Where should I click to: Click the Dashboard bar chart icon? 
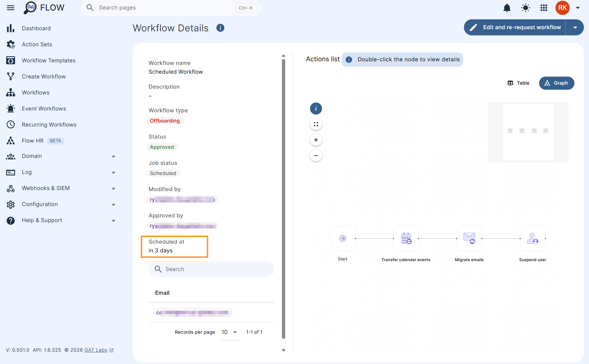(x=11, y=28)
